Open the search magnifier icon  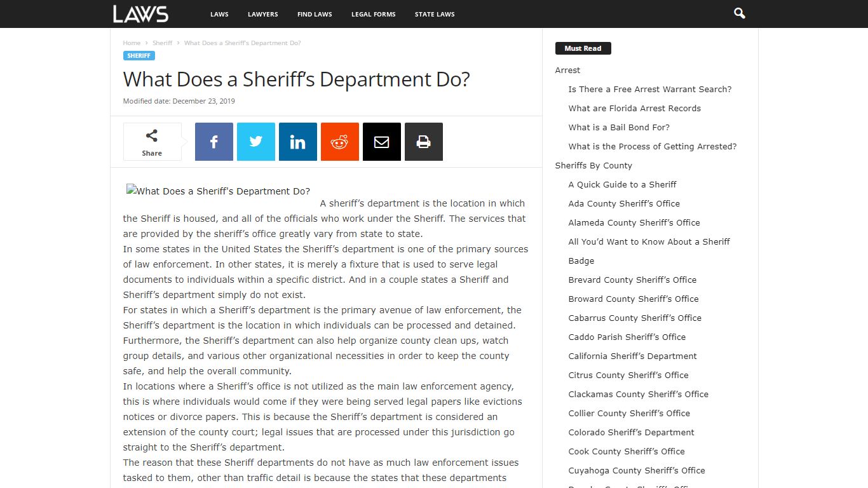[739, 13]
